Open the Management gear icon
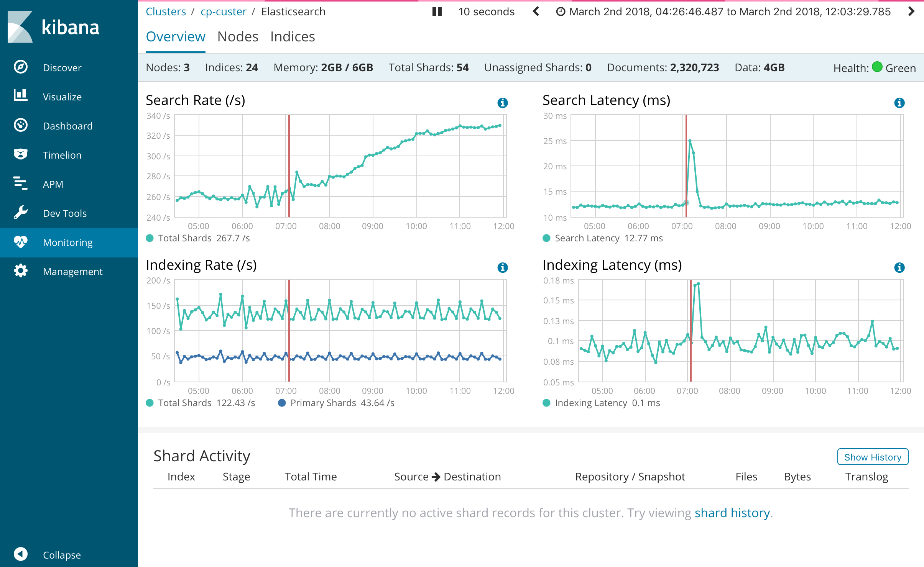924x567 pixels. (x=21, y=271)
